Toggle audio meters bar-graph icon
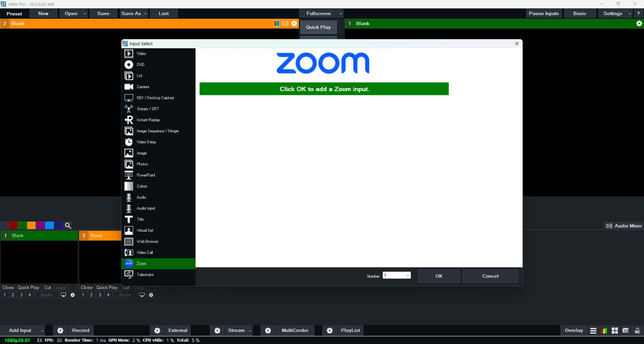Screen dimensions: 644x344 point(604,331)
